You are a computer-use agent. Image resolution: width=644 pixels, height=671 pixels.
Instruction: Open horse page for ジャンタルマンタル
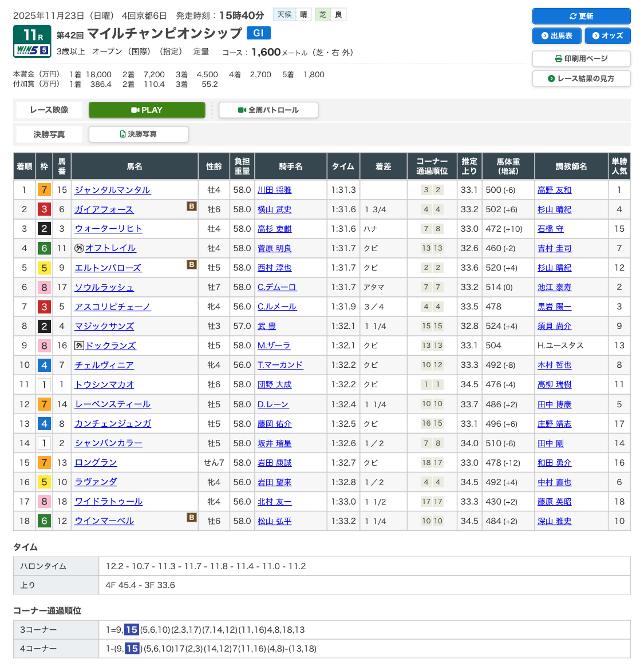point(112,190)
